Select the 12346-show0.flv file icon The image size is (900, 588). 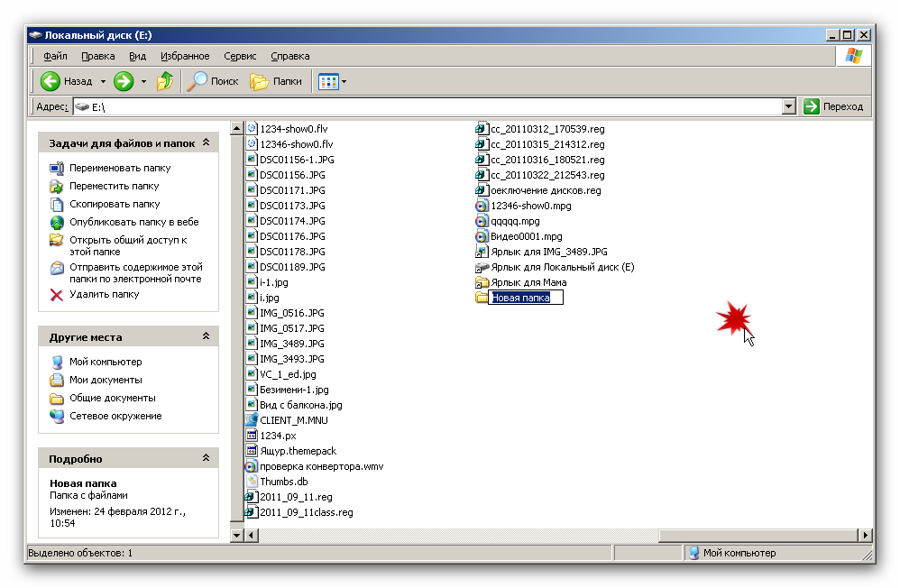pos(252,144)
